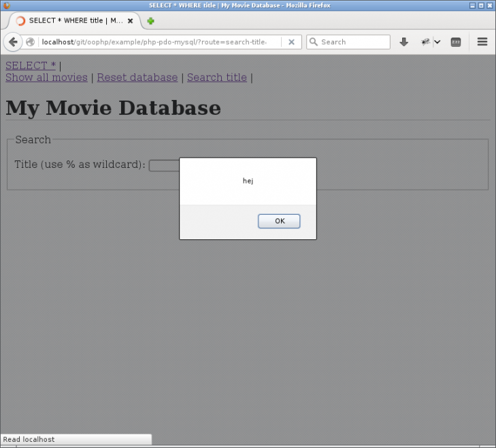
Task: Open a new tab with green plus
Action: click(x=150, y=21)
